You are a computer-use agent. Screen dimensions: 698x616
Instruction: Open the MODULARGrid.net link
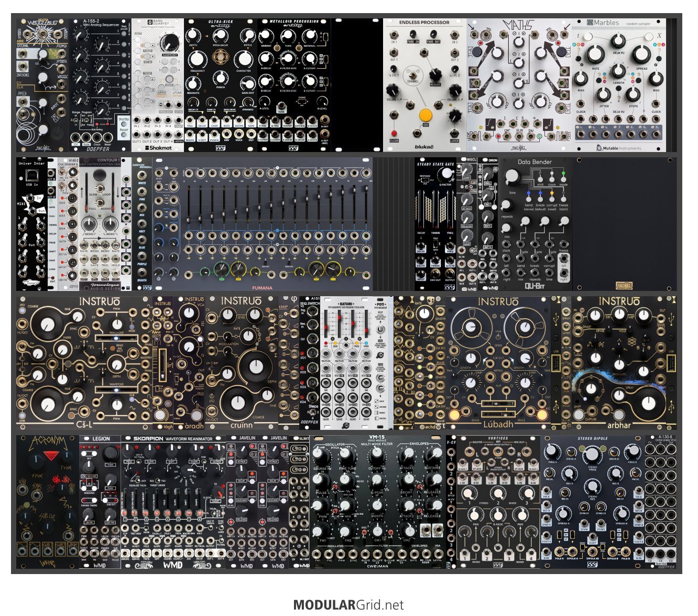point(348,605)
